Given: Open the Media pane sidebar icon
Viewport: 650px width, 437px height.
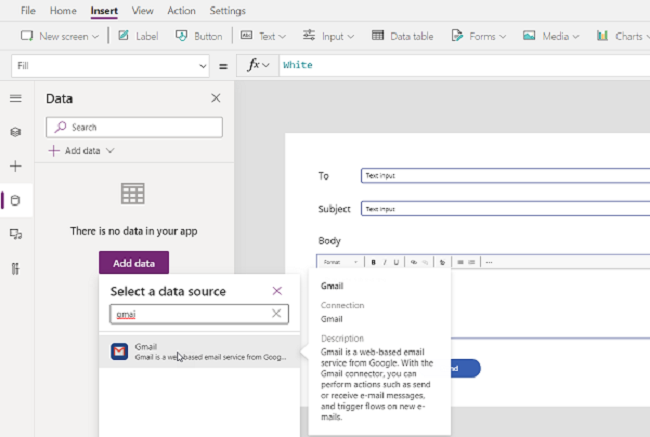Looking at the screenshot, I should [16, 235].
